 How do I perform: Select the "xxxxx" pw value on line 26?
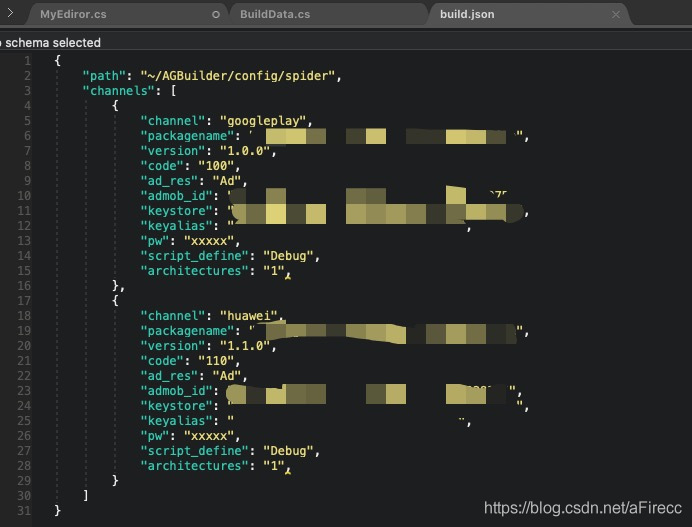pyautogui.click(x=209, y=436)
